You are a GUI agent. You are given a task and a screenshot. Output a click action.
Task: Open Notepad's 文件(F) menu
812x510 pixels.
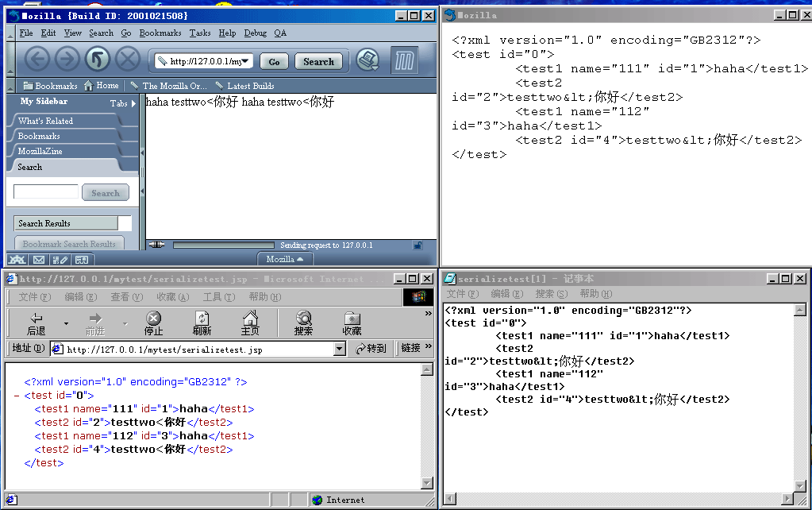coord(463,294)
